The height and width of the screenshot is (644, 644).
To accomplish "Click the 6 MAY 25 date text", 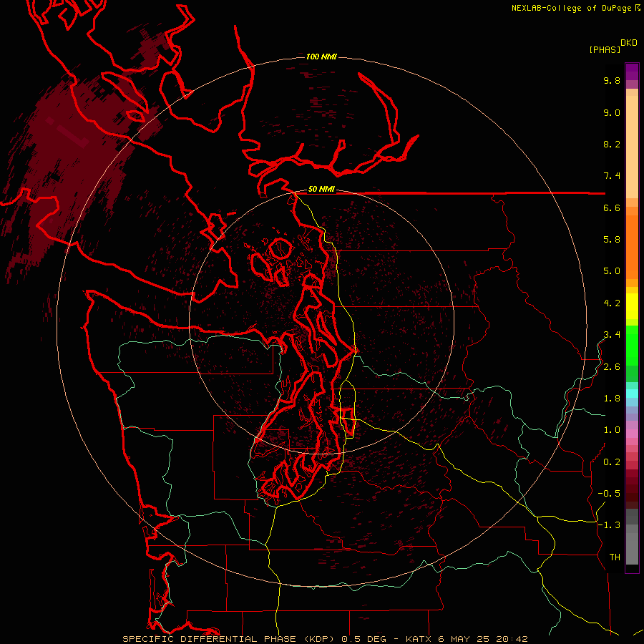I will [464, 639].
